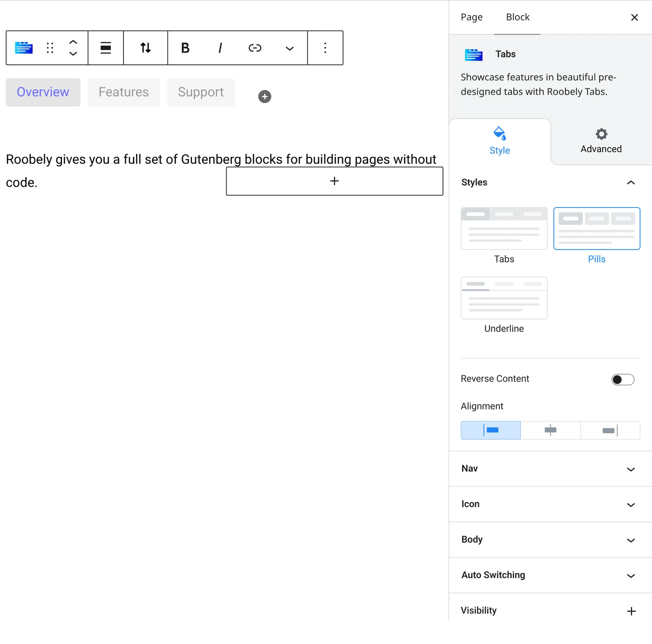This screenshot has height=644, width=652.
Task: Select the Pills style thumbnail
Action: coord(597,229)
